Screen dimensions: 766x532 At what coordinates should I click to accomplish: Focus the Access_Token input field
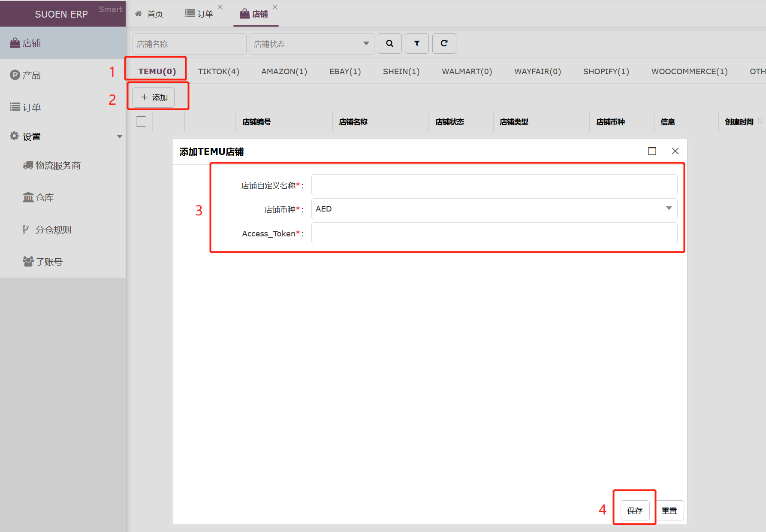point(494,233)
